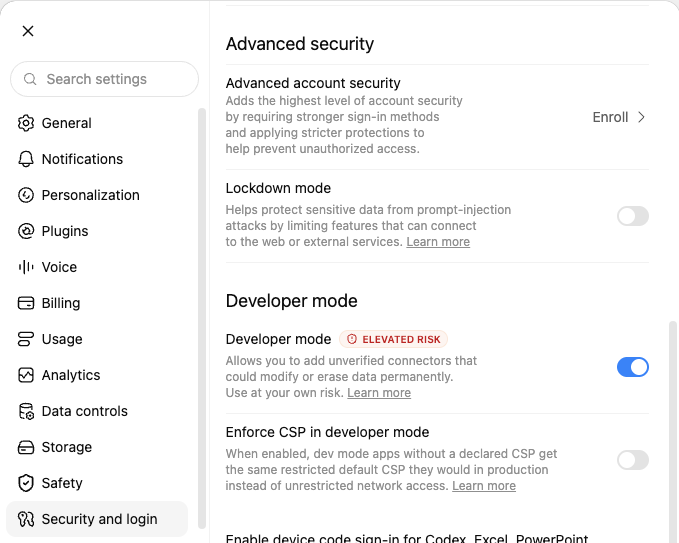679x543 pixels.
Task: Click the magnifier icon in search box
Action: coord(30,79)
